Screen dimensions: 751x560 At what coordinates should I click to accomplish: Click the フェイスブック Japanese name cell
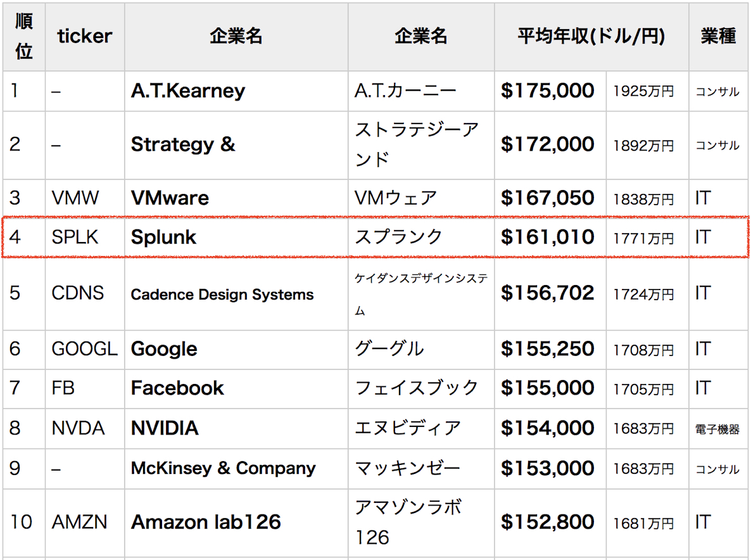click(421, 388)
